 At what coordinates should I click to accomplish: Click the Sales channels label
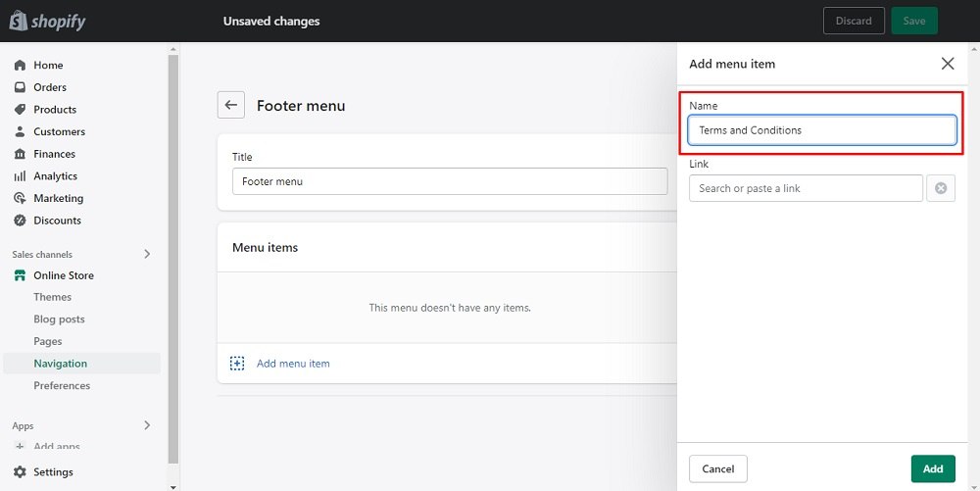[x=42, y=254]
